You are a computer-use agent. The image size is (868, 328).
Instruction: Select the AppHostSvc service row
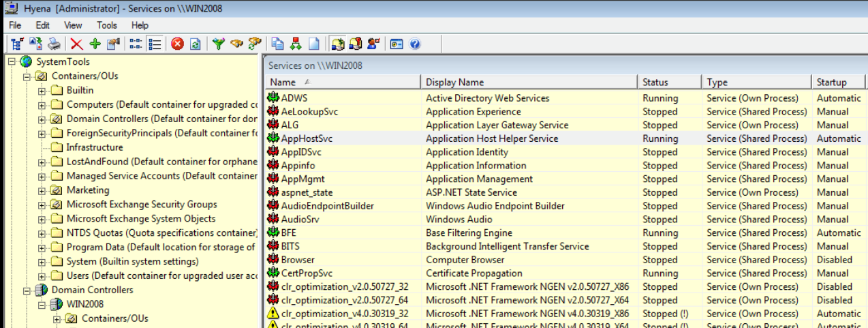click(x=565, y=138)
